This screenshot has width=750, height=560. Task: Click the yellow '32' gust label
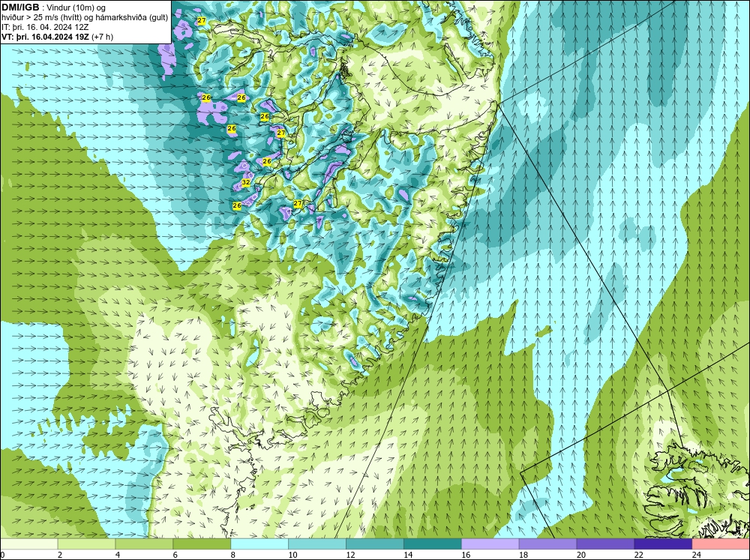246,182
